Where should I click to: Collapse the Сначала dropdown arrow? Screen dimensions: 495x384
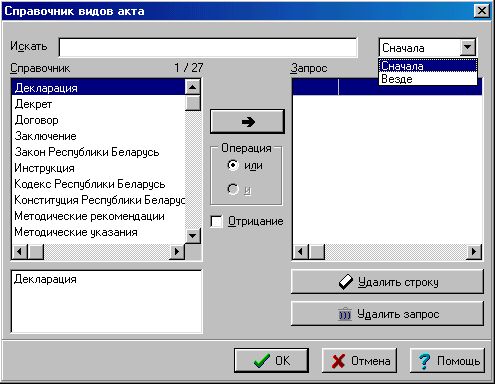point(467,47)
